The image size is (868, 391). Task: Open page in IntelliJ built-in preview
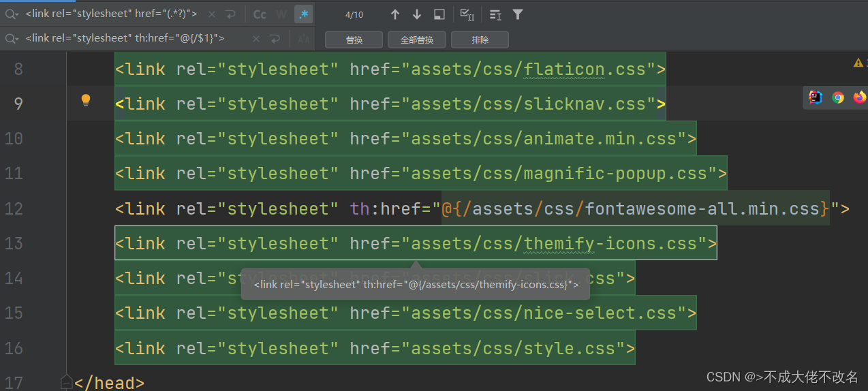point(815,97)
